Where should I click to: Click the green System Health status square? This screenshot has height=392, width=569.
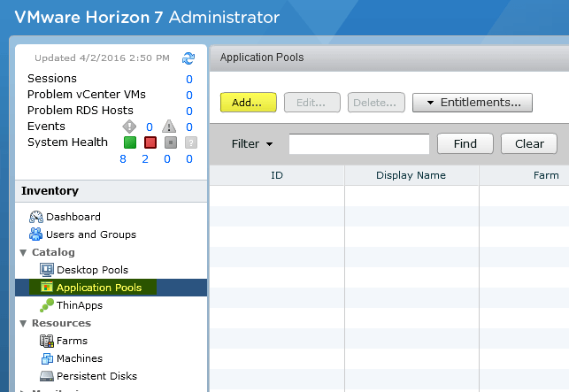click(x=130, y=142)
